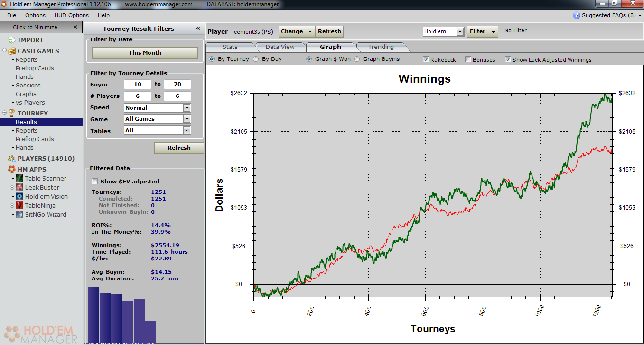The width and height of the screenshot is (644, 345).
Task: Toggle Show Luck Adjusted Winnings checkbox
Action: [508, 59]
